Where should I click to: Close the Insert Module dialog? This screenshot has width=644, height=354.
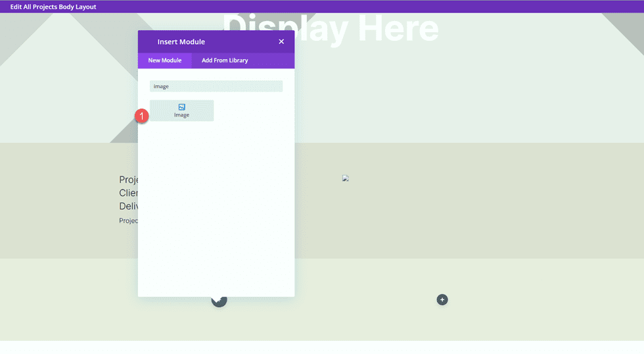click(281, 41)
